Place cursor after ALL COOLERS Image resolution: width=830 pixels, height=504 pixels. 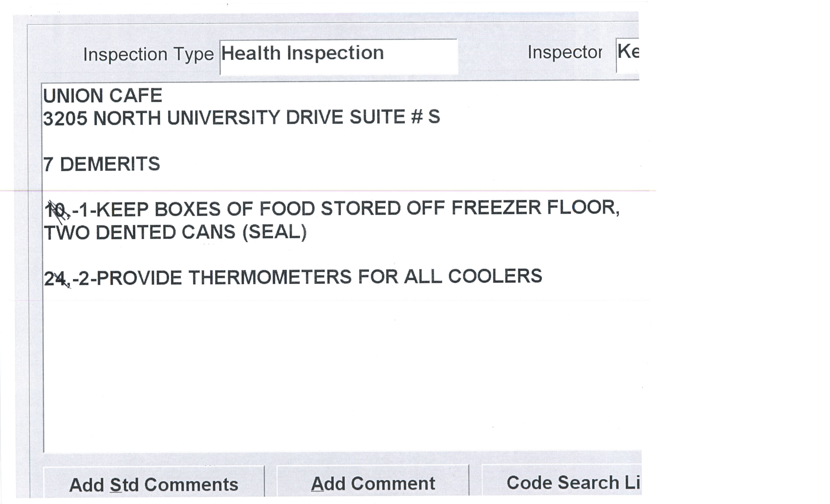coord(543,276)
